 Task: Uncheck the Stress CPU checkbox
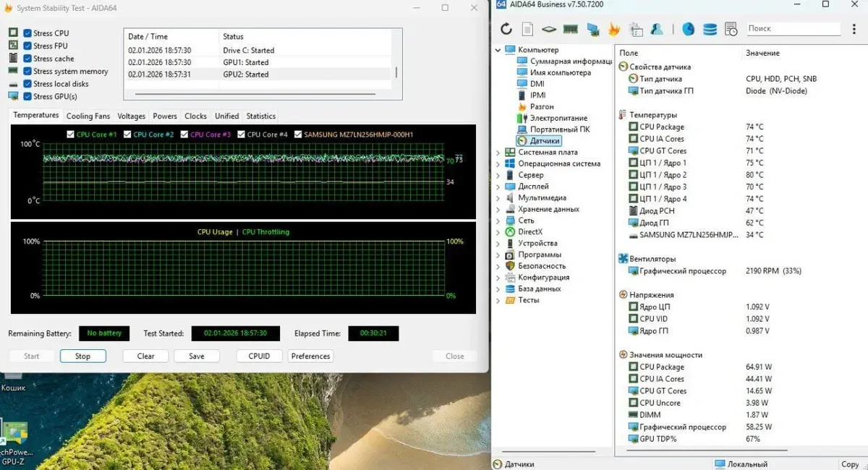point(27,33)
